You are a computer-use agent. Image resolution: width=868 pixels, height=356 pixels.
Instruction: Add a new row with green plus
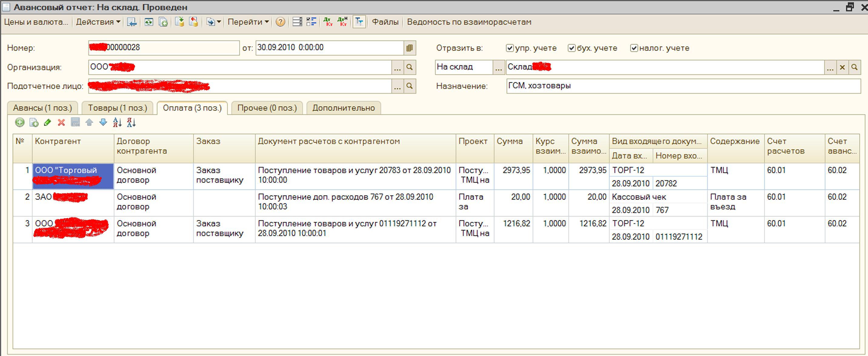click(19, 123)
